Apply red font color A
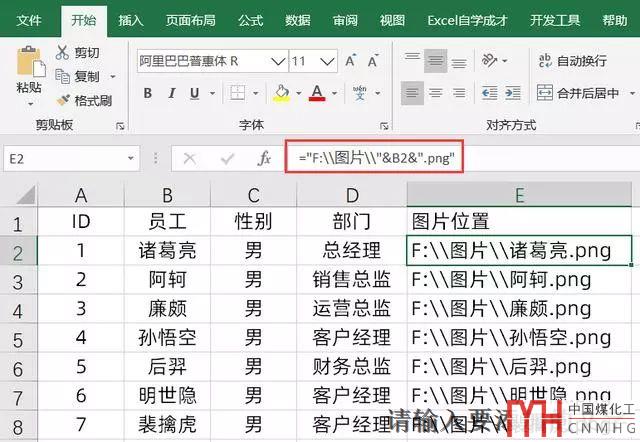 pyautogui.click(x=317, y=93)
